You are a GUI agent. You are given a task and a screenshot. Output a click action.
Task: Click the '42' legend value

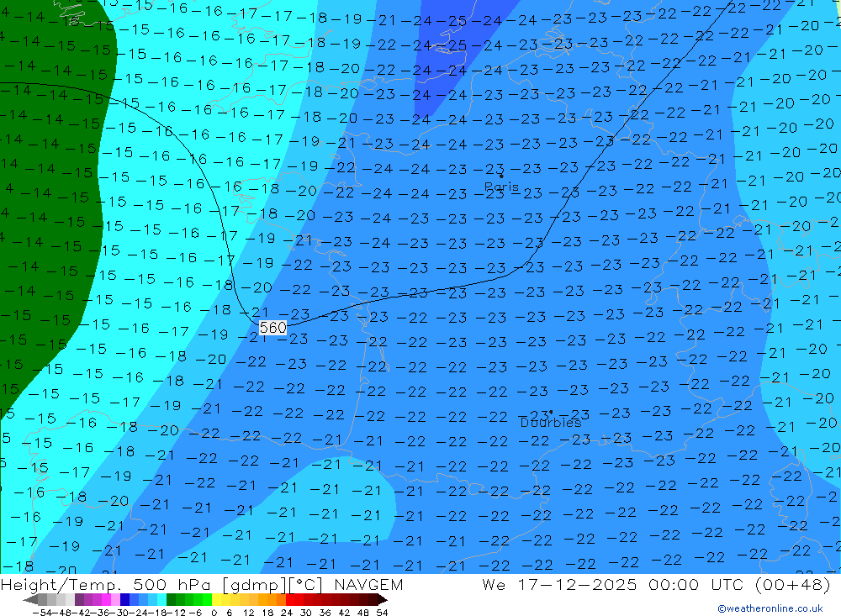344,613
